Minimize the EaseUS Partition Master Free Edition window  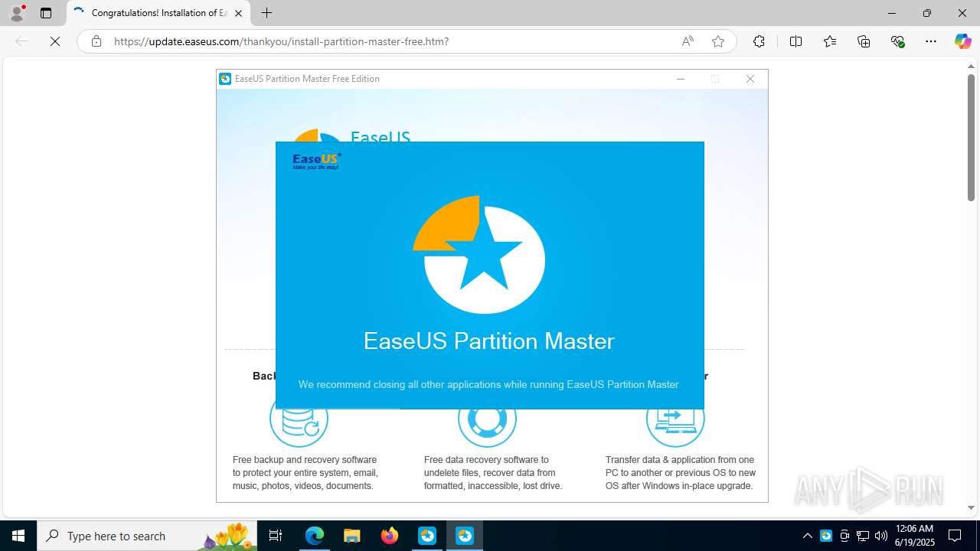(x=681, y=79)
